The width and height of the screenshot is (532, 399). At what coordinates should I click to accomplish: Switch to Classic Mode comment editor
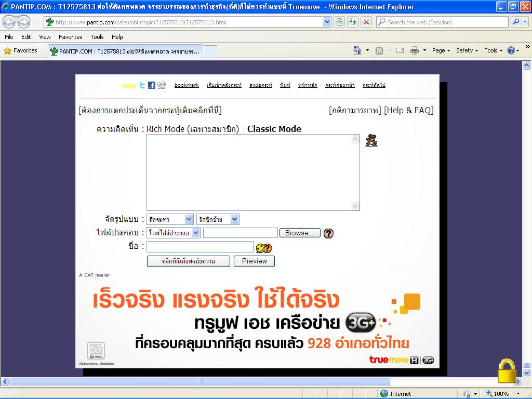click(274, 129)
